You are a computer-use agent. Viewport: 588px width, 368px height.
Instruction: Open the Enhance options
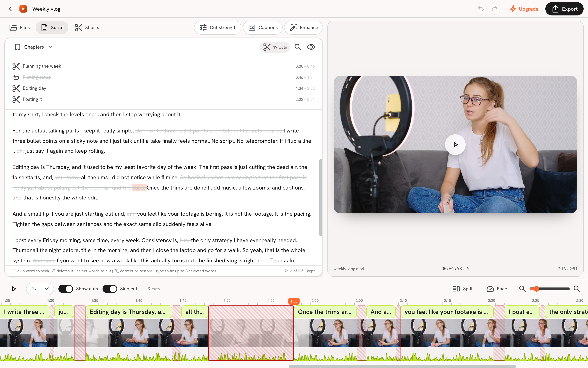[304, 27]
